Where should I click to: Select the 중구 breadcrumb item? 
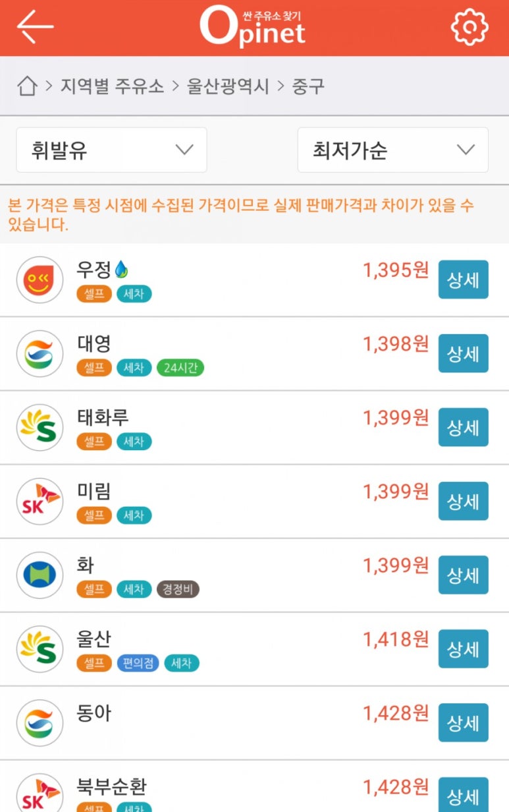tap(308, 86)
